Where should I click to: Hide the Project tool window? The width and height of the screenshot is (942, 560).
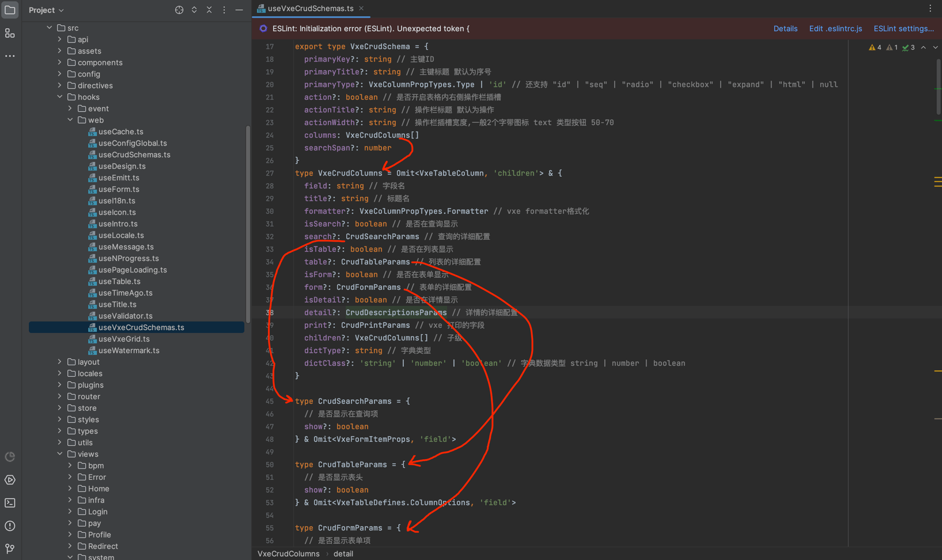[x=239, y=10]
